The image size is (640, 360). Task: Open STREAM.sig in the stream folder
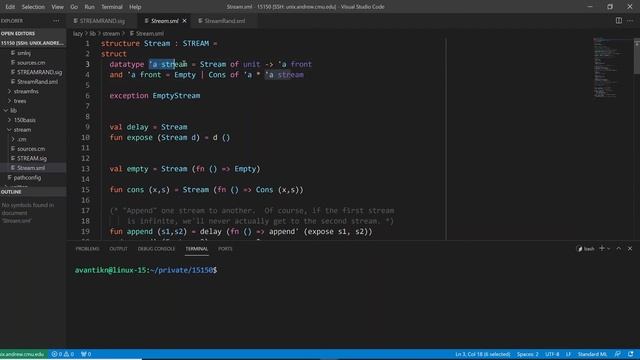point(31,158)
